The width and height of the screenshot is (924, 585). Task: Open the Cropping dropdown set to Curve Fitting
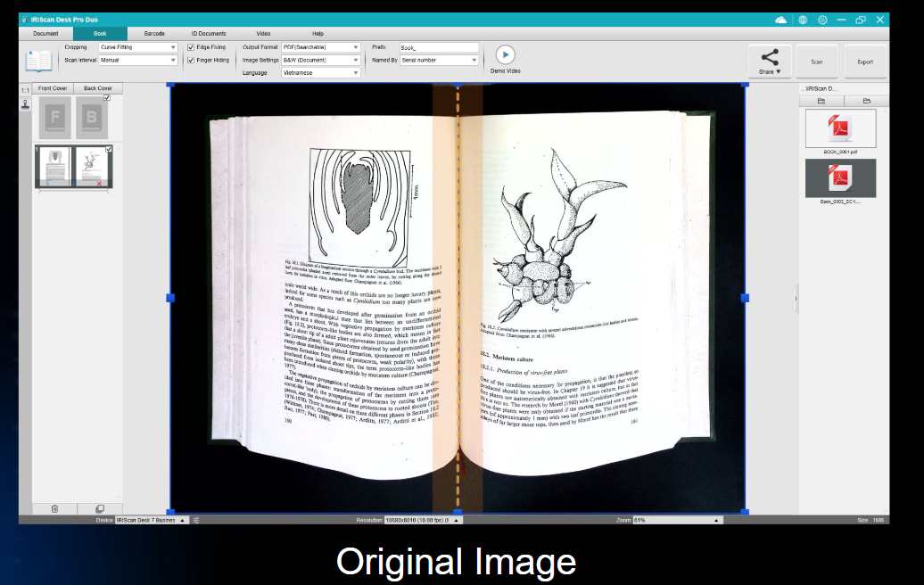pyautogui.click(x=138, y=46)
